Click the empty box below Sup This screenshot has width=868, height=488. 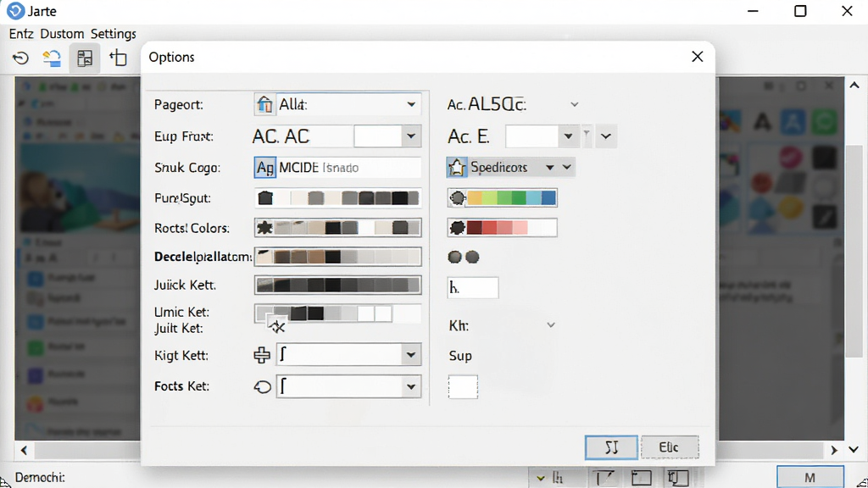tap(463, 386)
